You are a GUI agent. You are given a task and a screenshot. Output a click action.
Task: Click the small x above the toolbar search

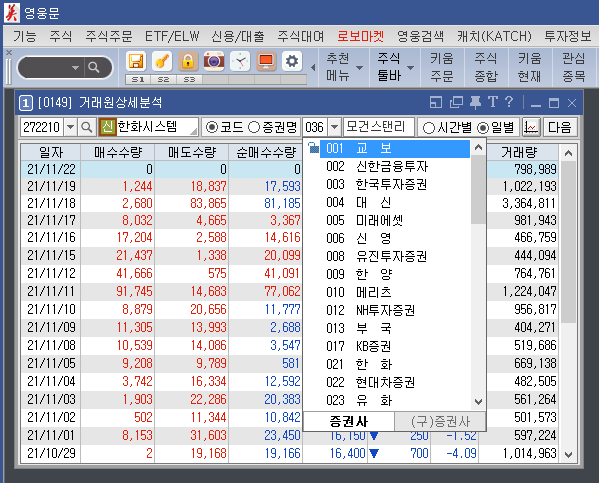tap(9, 52)
